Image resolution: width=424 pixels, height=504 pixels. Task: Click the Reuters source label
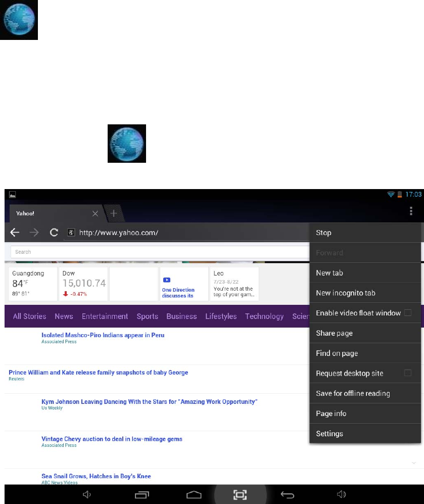click(16, 379)
